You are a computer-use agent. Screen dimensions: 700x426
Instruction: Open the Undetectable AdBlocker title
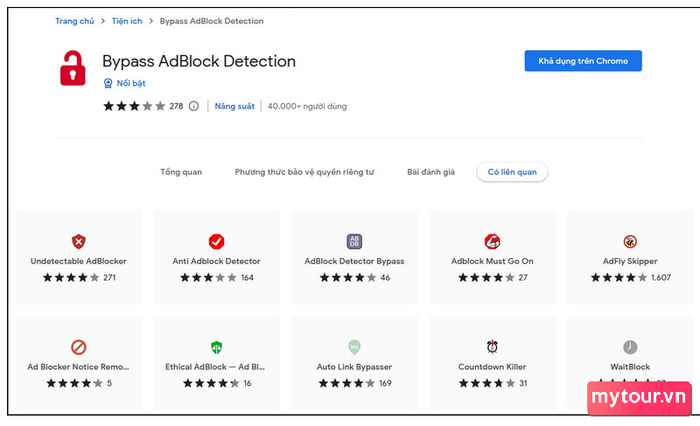click(x=79, y=261)
